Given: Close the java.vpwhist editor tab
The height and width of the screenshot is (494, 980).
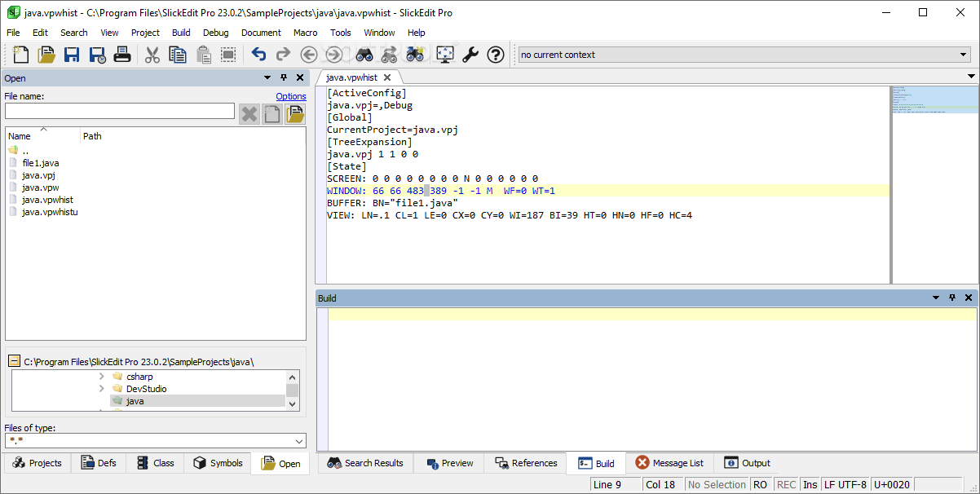Looking at the screenshot, I should point(387,77).
